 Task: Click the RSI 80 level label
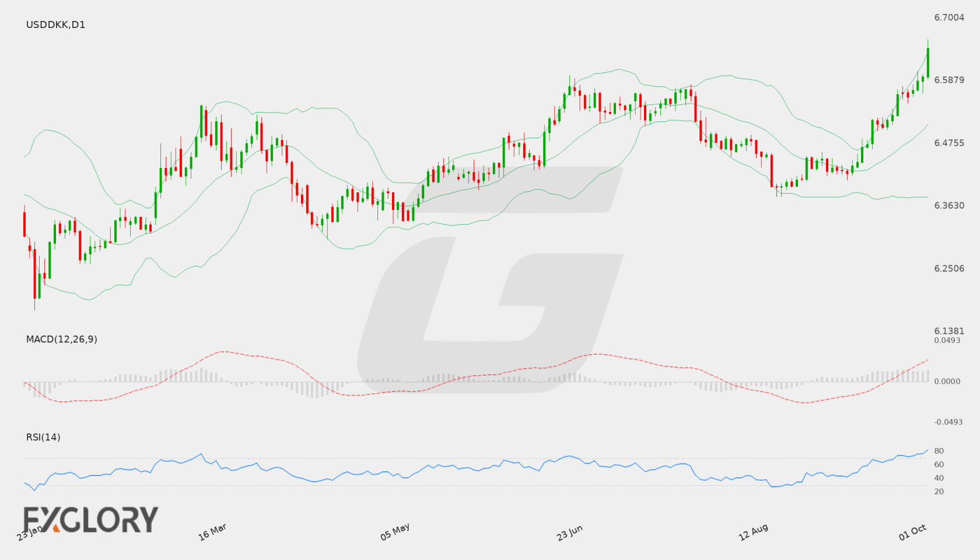coord(939,451)
